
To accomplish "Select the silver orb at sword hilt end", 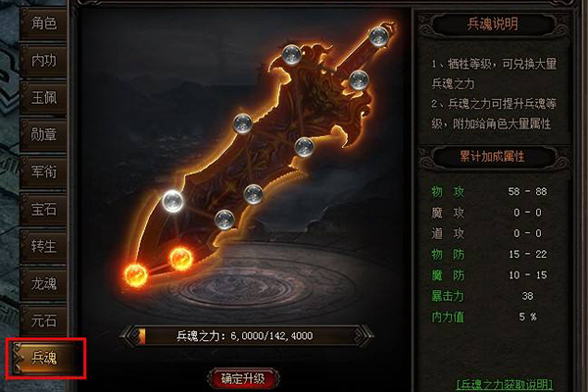I will pos(378,37).
